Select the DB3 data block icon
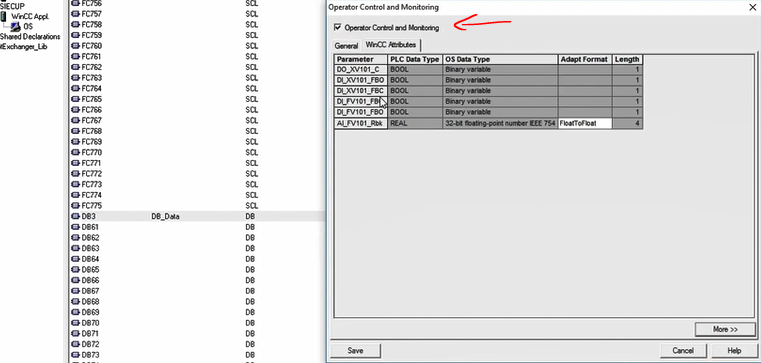 click(75, 216)
